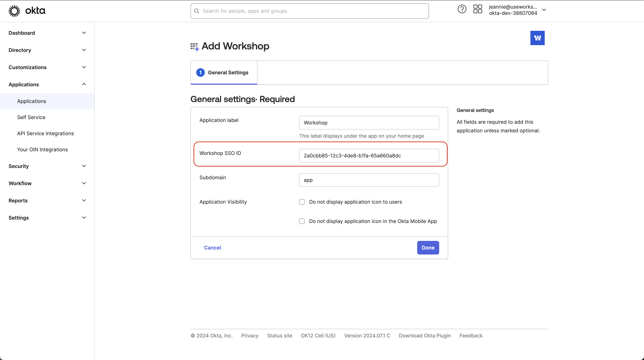Expand the Reports menu chevron
This screenshot has height=360, width=644.
coord(84,200)
